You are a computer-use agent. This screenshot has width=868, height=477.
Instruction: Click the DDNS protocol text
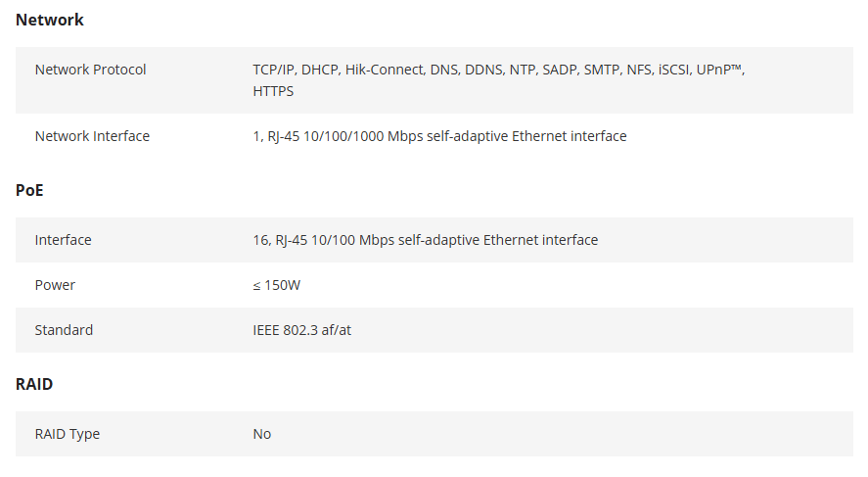(483, 70)
